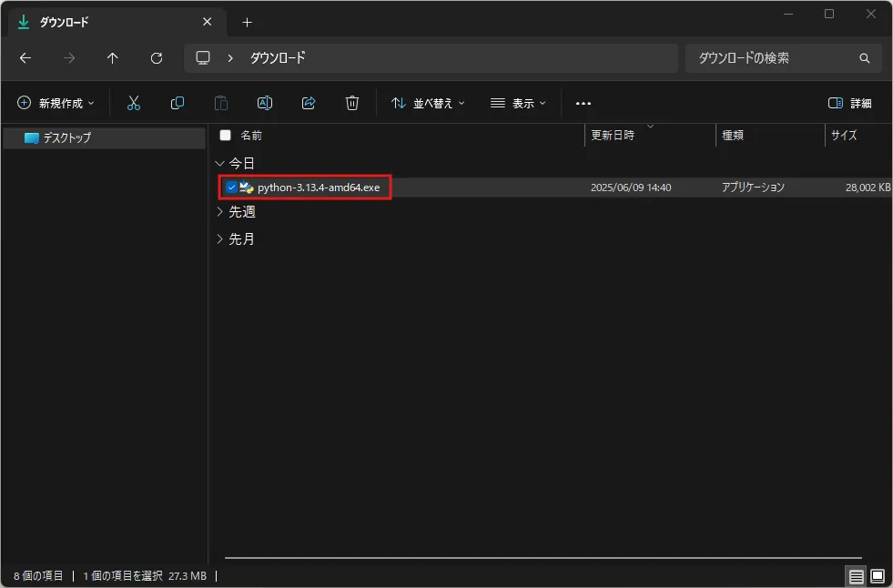This screenshot has width=893, height=588.
Task: Click ダウンロード in the address bar
Action: click(278, 57)
